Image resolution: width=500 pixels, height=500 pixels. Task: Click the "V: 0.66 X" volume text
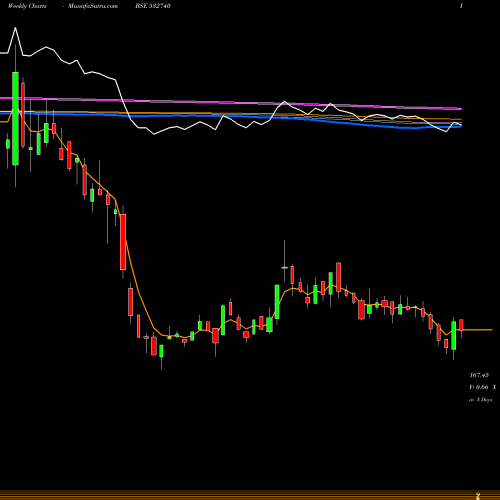click(483, 387)
